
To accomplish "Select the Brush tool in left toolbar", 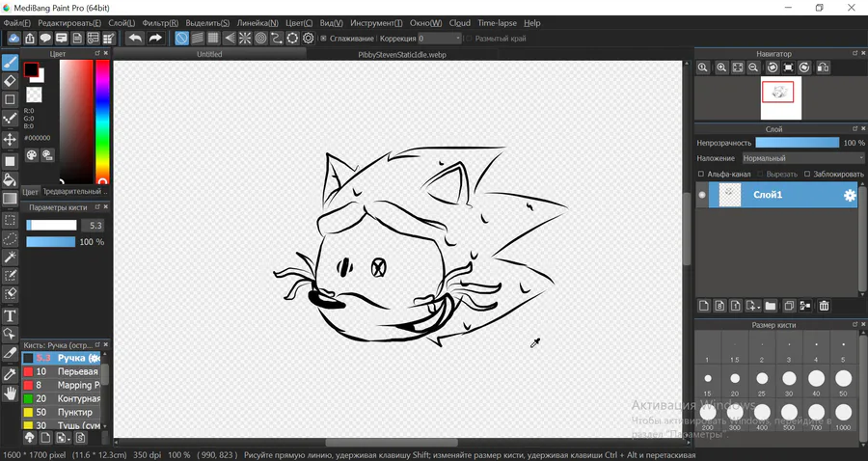I will point(10,63).
